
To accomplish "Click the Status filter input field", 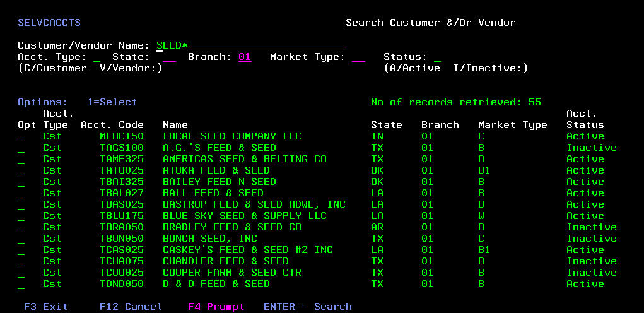I will pos(437,57).
